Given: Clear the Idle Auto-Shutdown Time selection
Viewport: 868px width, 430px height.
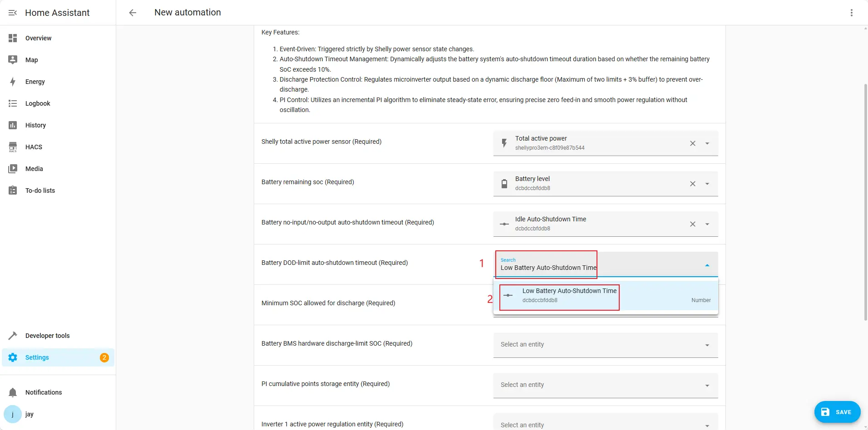Looking at the screenshot, I should (692, 224).
